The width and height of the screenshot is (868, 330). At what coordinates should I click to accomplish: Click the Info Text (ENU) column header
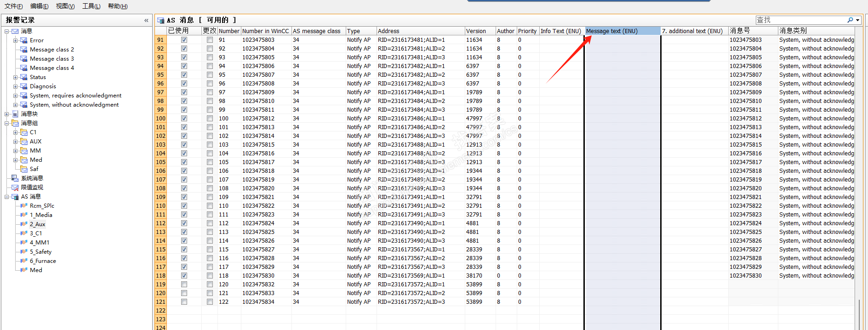[x=562, y=31]
